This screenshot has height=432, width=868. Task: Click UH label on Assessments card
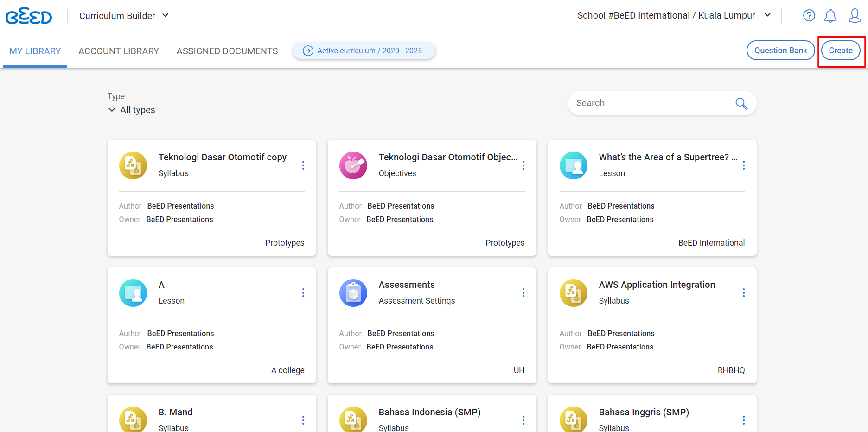(x=519, y=370)
